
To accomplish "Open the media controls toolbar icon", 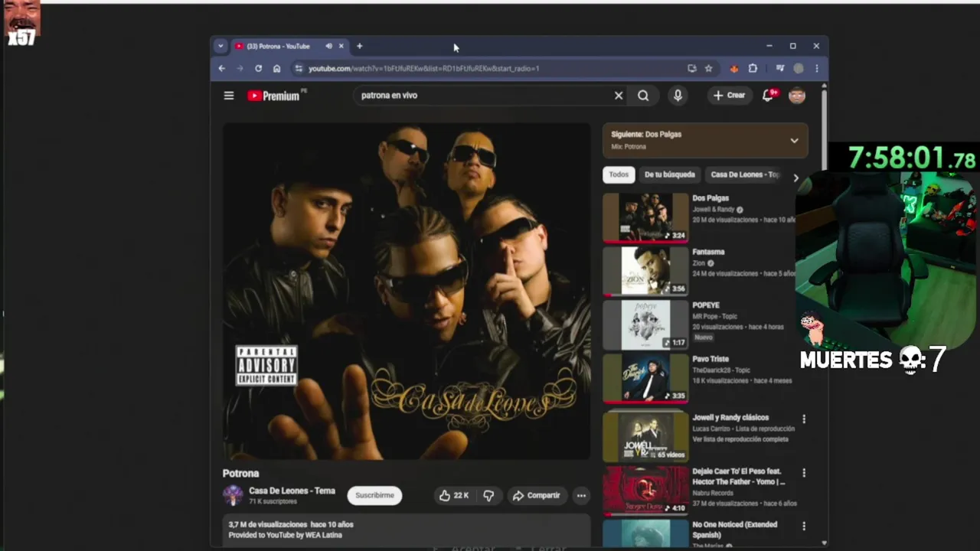I will 780,69.
